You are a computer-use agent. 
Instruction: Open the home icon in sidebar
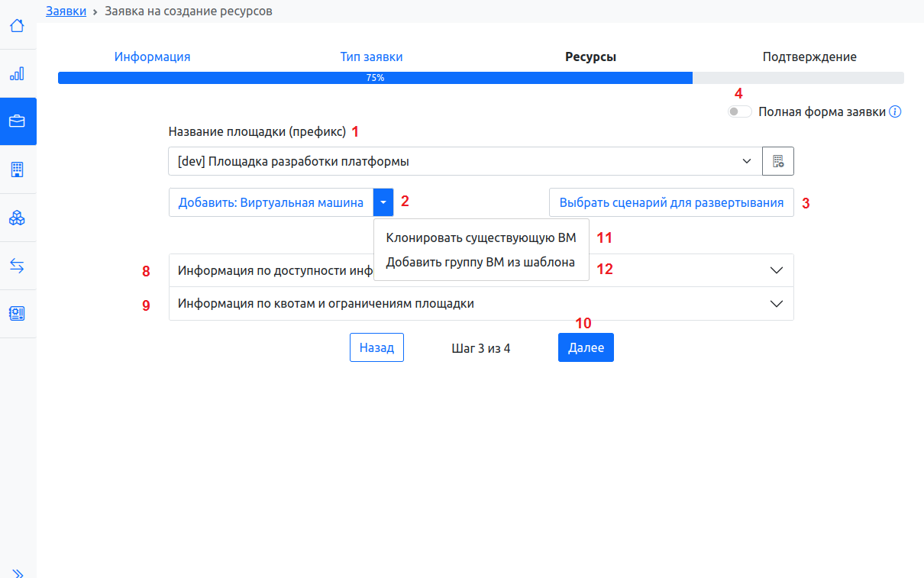17,26
